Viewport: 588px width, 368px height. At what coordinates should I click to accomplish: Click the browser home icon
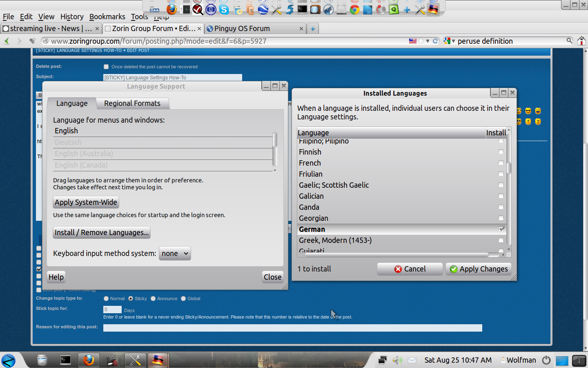tap(581, 41)
